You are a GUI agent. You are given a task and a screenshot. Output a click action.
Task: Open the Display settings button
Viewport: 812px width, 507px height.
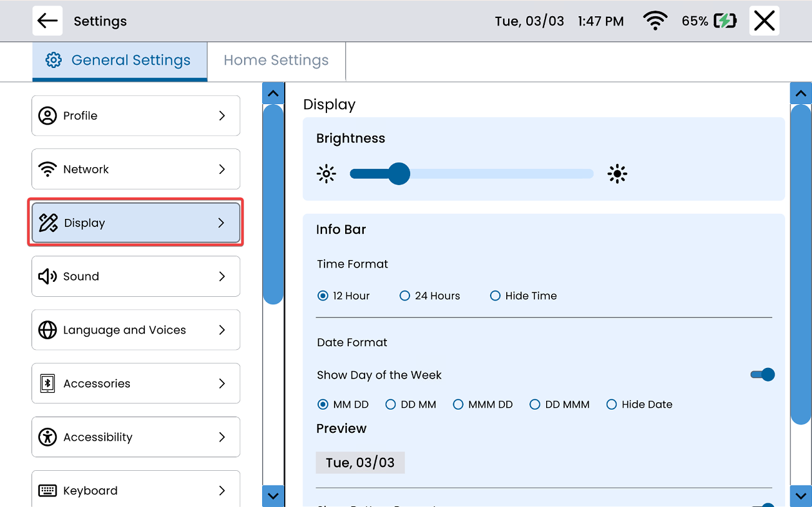135,223
